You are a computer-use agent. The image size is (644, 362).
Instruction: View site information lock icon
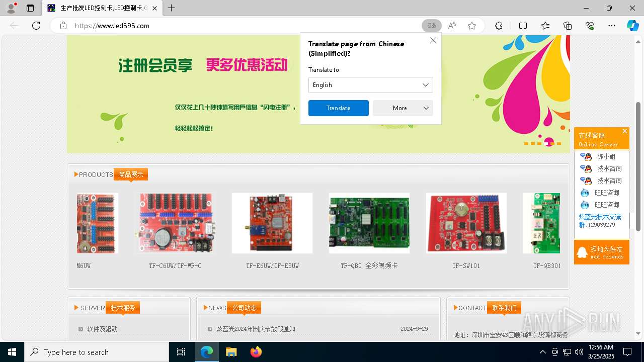pos(63,26)
